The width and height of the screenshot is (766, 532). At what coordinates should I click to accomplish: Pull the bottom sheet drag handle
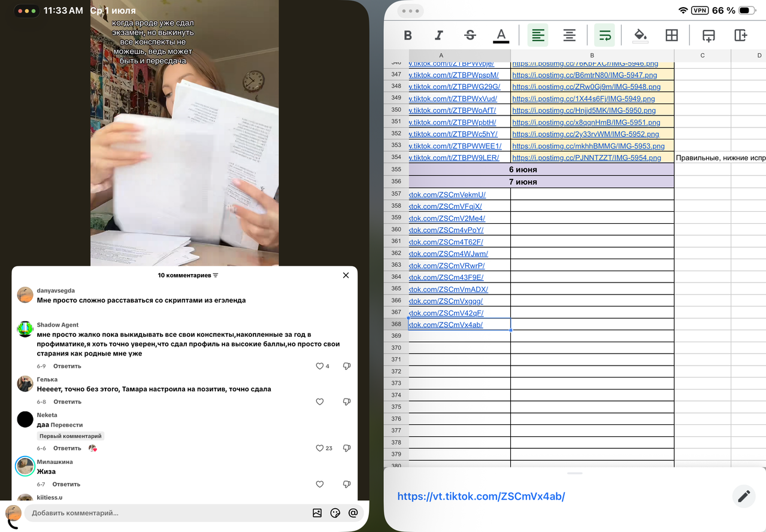pos(575,473)
